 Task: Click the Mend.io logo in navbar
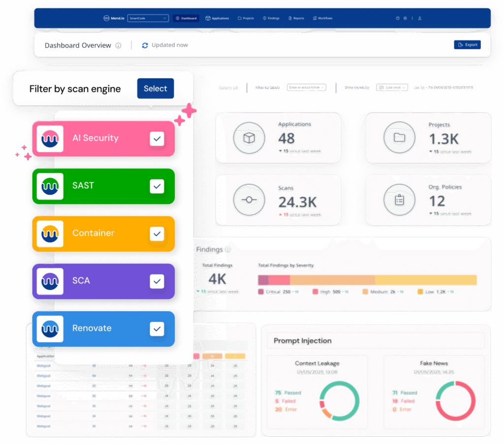click(x=114, y=18)
